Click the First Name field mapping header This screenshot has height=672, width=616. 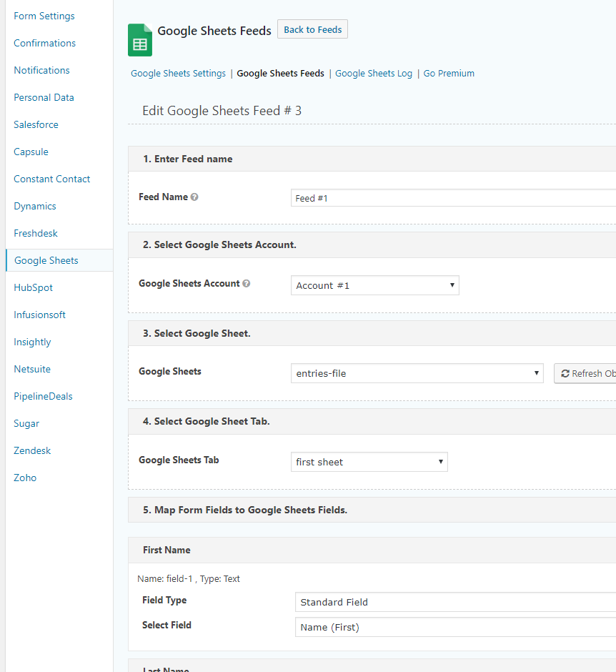[x=372, y=550]
